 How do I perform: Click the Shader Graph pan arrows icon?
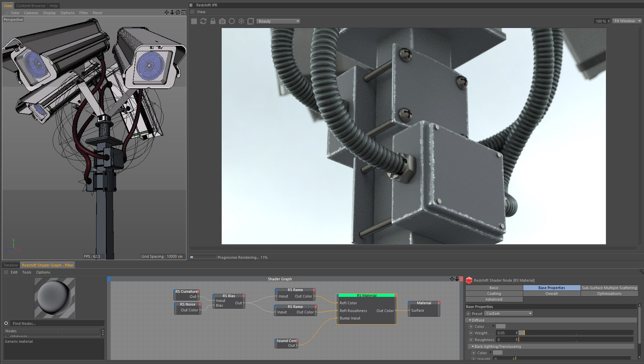(452, 279)
